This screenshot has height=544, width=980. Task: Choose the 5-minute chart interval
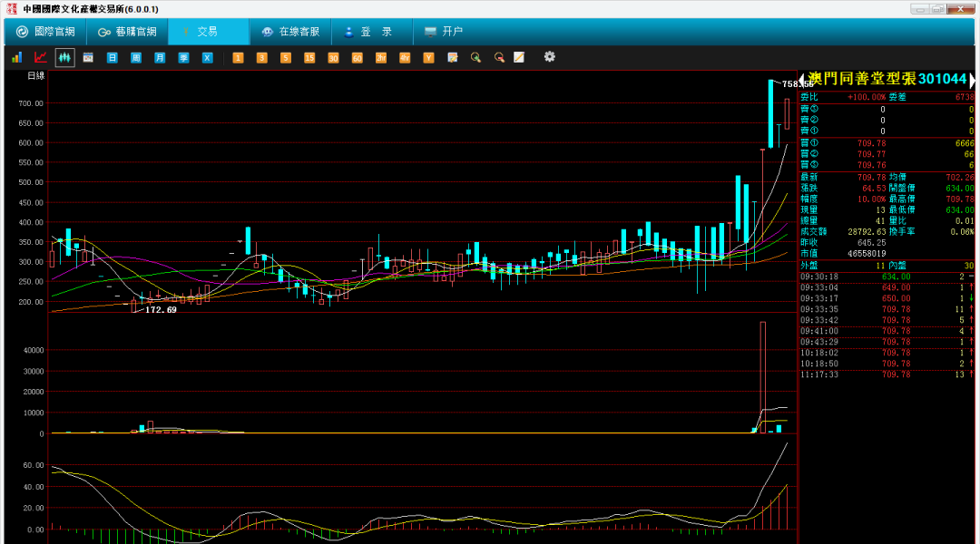coord(286,57)
